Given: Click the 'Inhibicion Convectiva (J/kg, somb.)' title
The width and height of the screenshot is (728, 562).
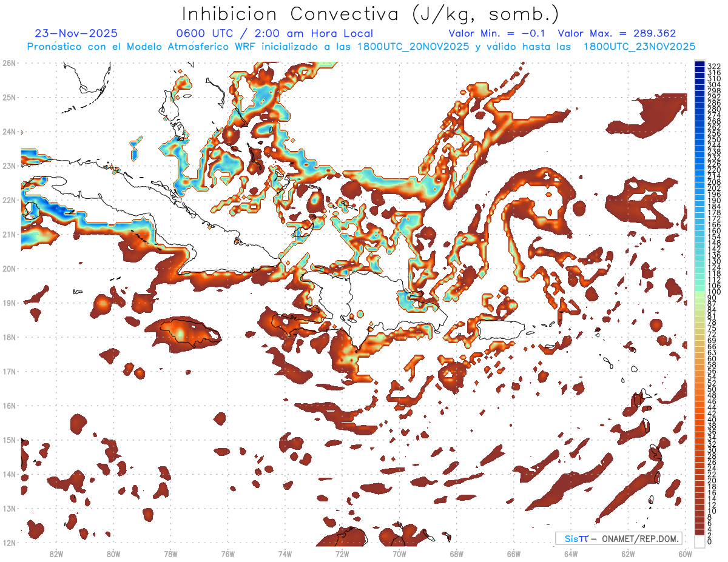Looking at the screenshot, I should (x=371, y=14).
